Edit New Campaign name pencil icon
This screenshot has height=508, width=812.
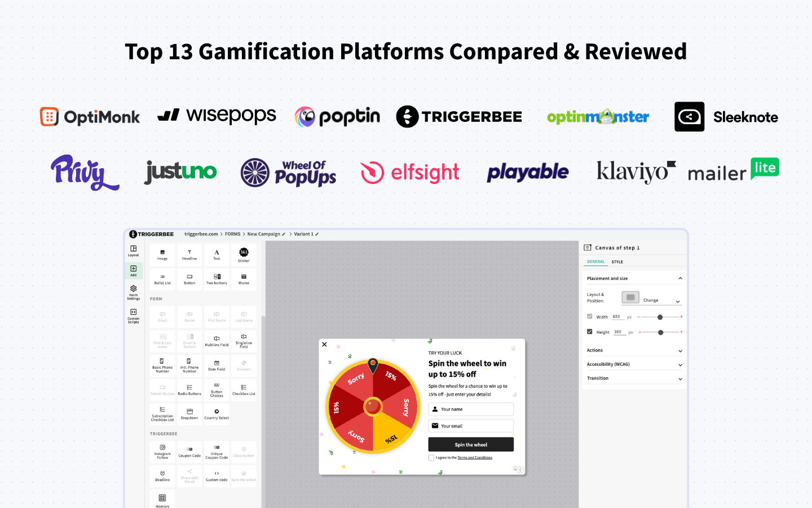coord(284,234)
